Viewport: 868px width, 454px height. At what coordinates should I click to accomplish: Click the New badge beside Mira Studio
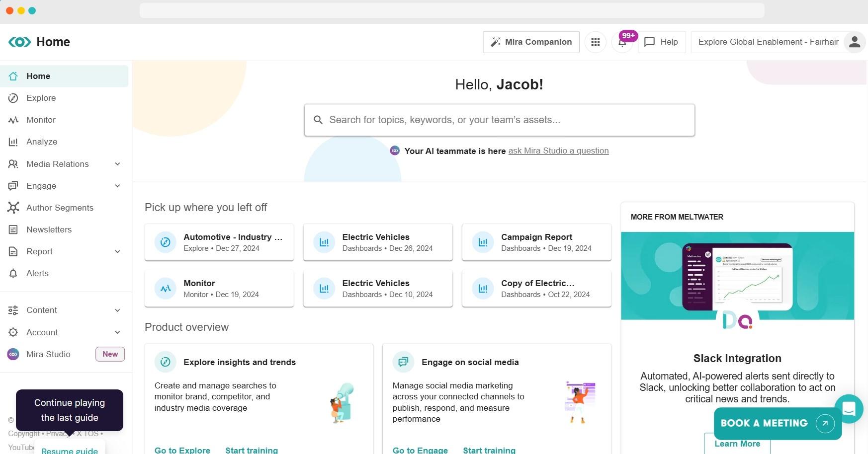point(110,354)
